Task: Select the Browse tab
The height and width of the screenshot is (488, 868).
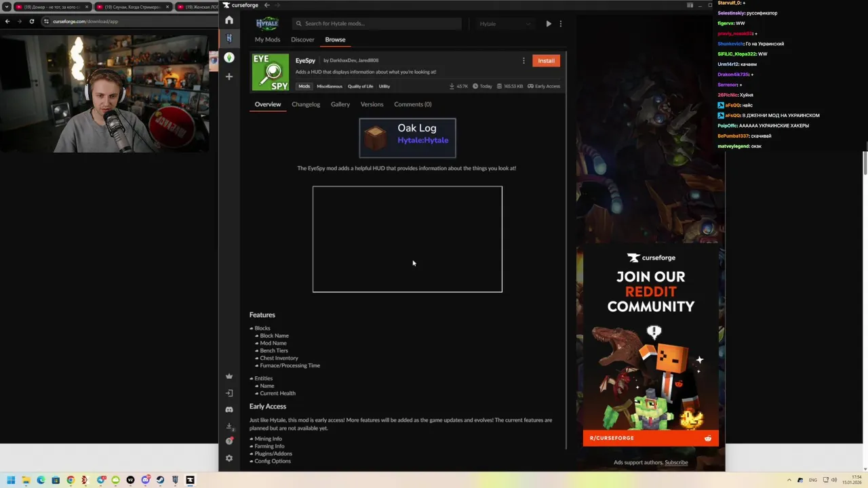Action: coord(335,39)
